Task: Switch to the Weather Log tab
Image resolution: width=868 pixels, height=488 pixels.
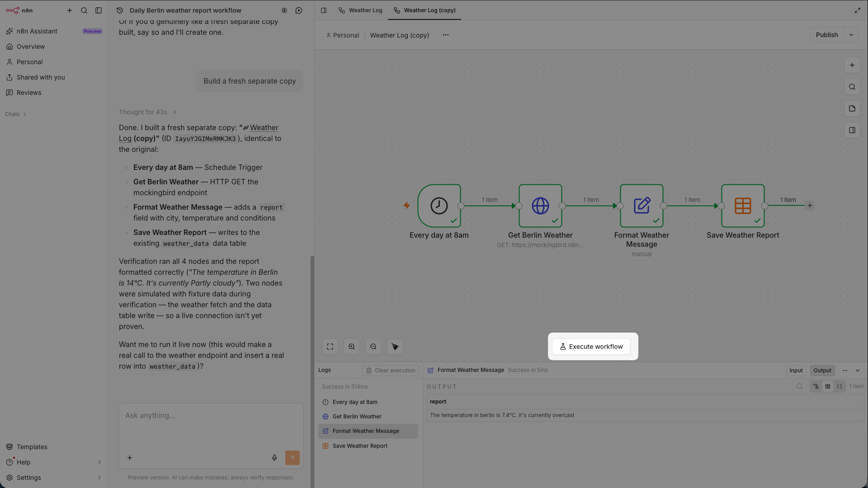Action: [x=360, y=10]
